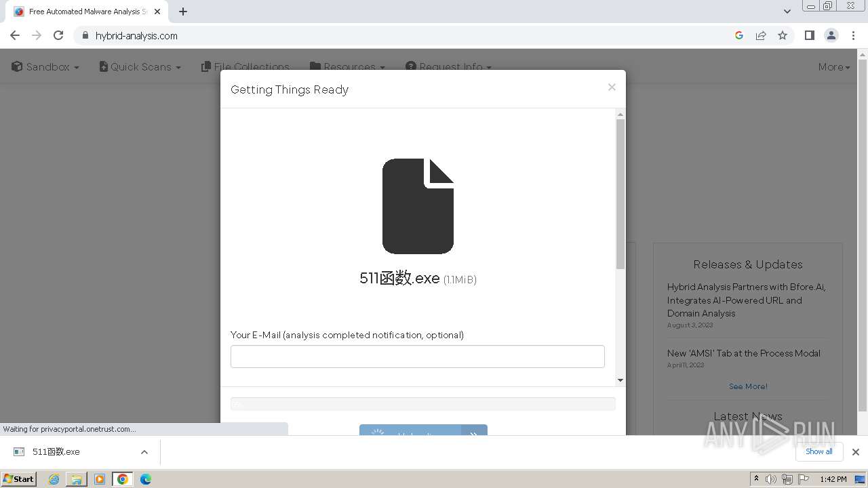Click the page vertical scrollbar
Screen dimensions: 868x488
(862, 236)
